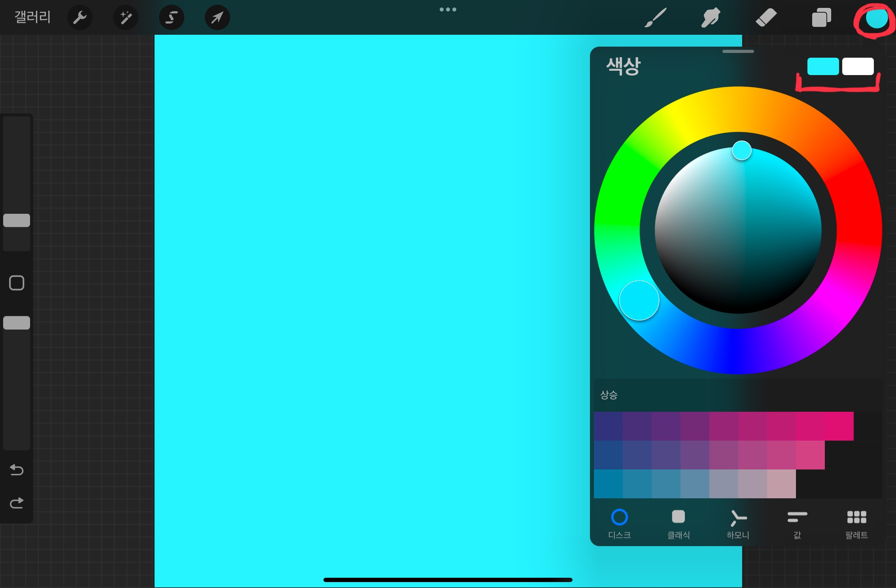
Task: Pick the teal blue swatch starting bottom palette row
Action: [608, 484]
